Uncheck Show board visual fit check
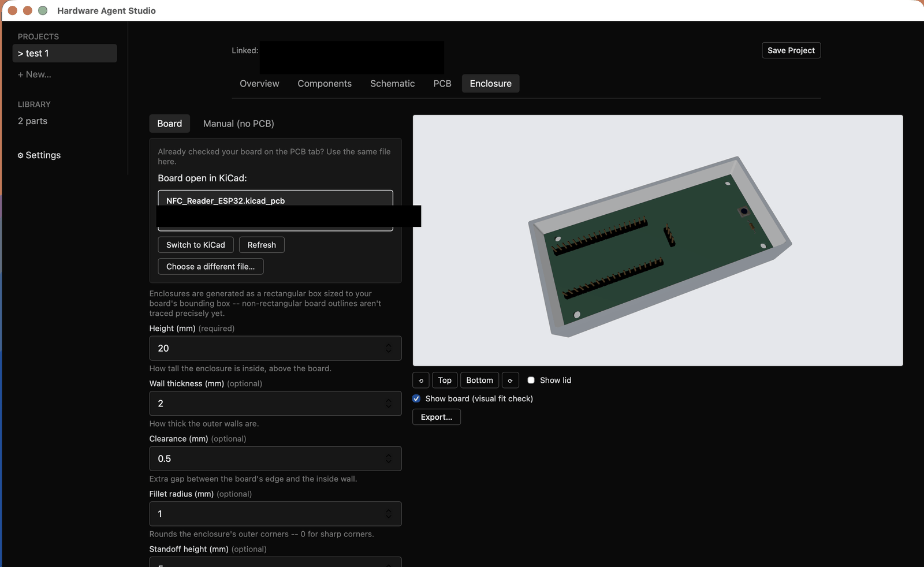Viewport: 924px width, 567px height. [416, 399]
